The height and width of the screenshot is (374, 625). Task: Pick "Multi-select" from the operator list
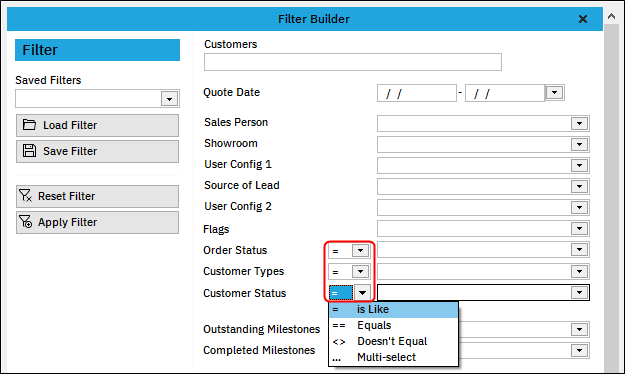(393, 357)
